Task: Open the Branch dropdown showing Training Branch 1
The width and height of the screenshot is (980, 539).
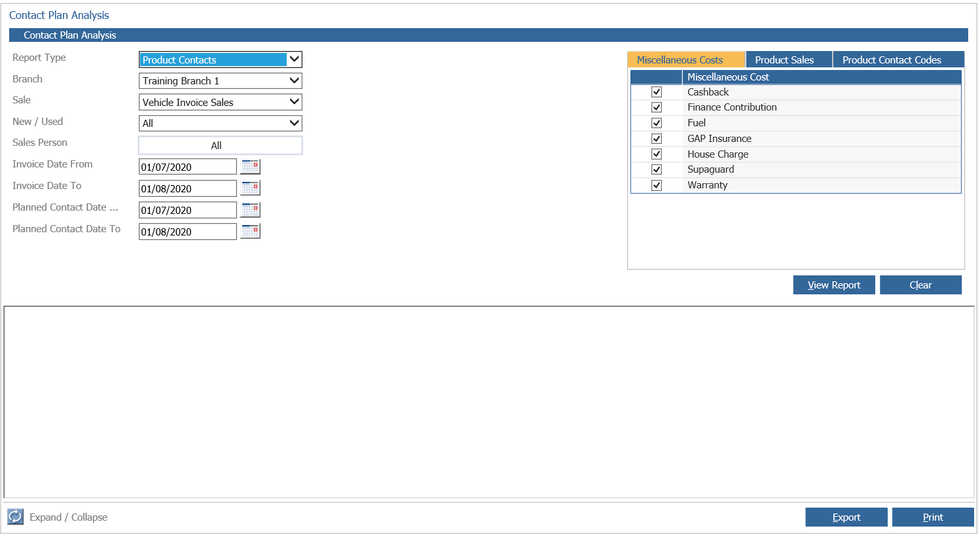Action: (221, 80)
